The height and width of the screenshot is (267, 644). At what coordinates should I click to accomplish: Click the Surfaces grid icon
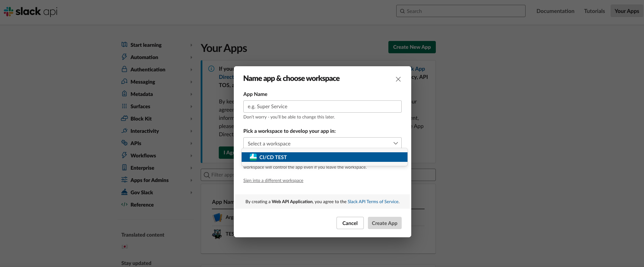[x=125, y=106]
